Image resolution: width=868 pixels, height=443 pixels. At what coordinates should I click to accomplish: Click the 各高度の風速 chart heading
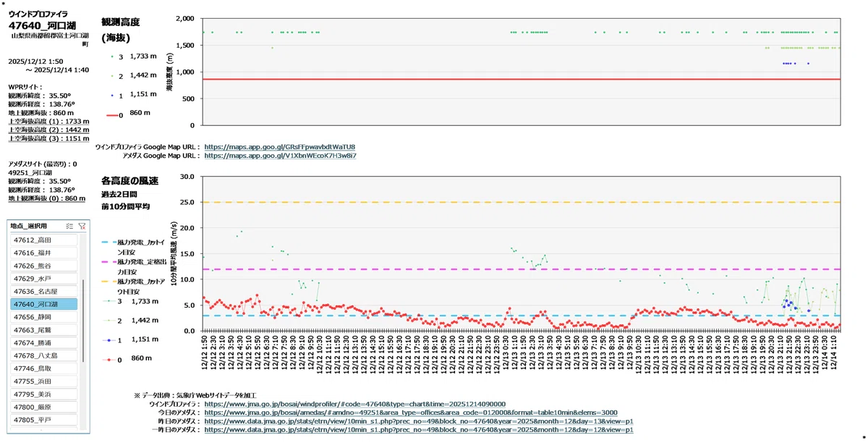point(130,180)
